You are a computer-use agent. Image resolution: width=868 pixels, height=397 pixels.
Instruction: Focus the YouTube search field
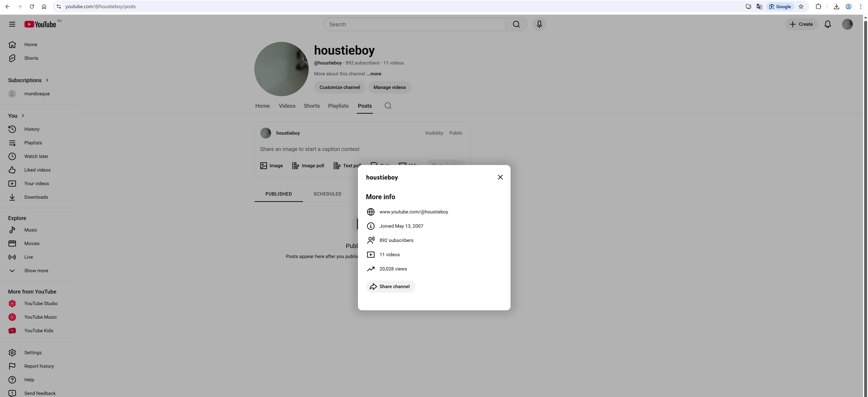(415, 24)
